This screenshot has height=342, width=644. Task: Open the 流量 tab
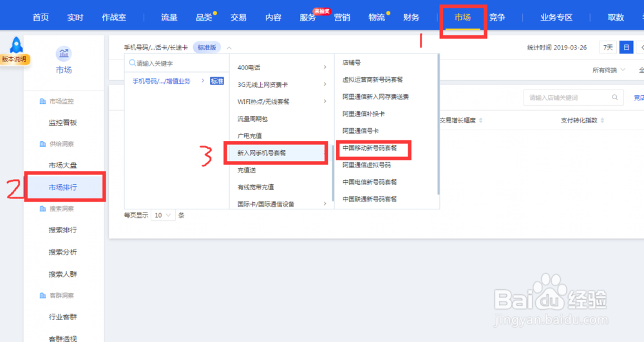click(x=169, y=17)
